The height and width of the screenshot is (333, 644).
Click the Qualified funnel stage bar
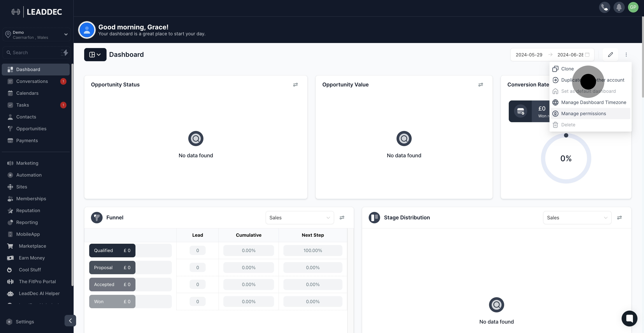pos(112,251)
